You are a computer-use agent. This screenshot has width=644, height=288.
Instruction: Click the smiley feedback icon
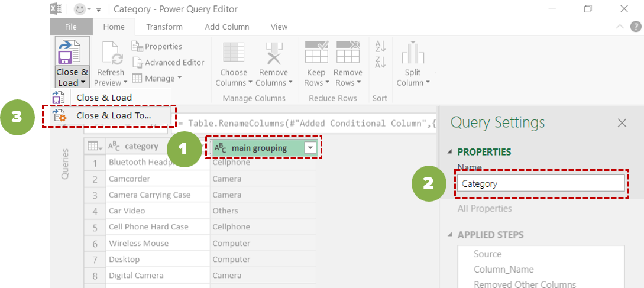(79, 9)
